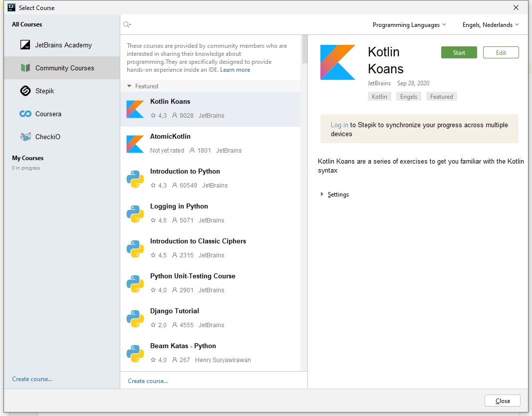The width and height of the screenshot is (532, 416).
Task: Select the Engels language tag
Action: 408,96
